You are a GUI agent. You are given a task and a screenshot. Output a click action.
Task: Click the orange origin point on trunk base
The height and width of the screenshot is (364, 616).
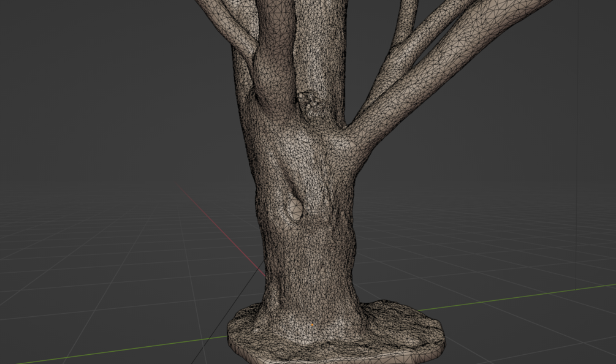point(313,325)
